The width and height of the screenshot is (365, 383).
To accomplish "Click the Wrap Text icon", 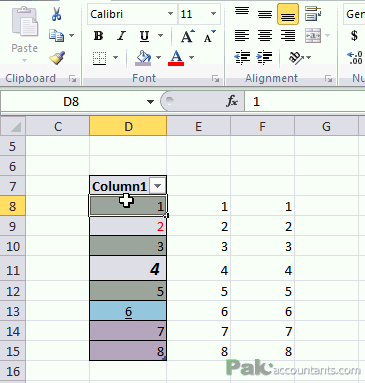I will pyautogui.click(x=313, y=14).
